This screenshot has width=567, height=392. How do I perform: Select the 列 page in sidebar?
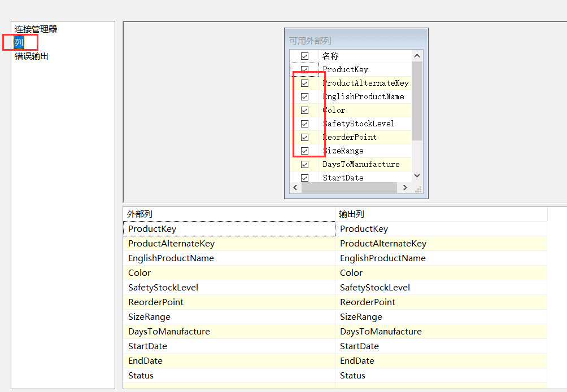click(x=19, y=43)
